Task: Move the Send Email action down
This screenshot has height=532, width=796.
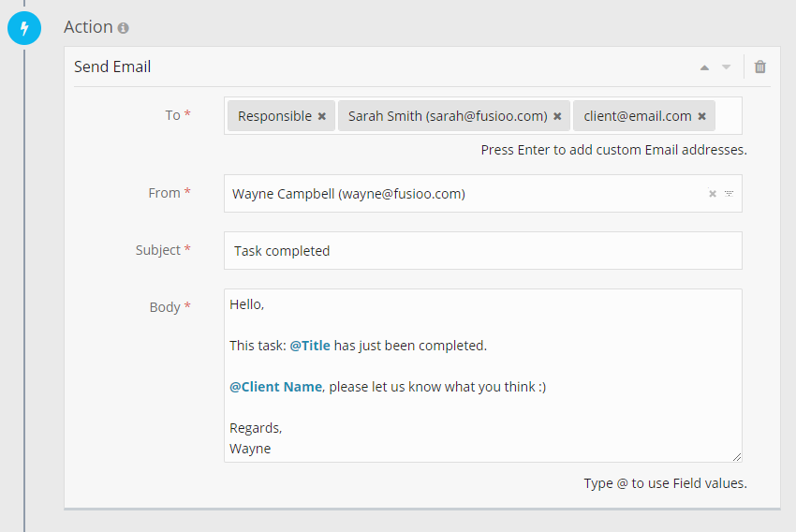Action: [726, 67]
